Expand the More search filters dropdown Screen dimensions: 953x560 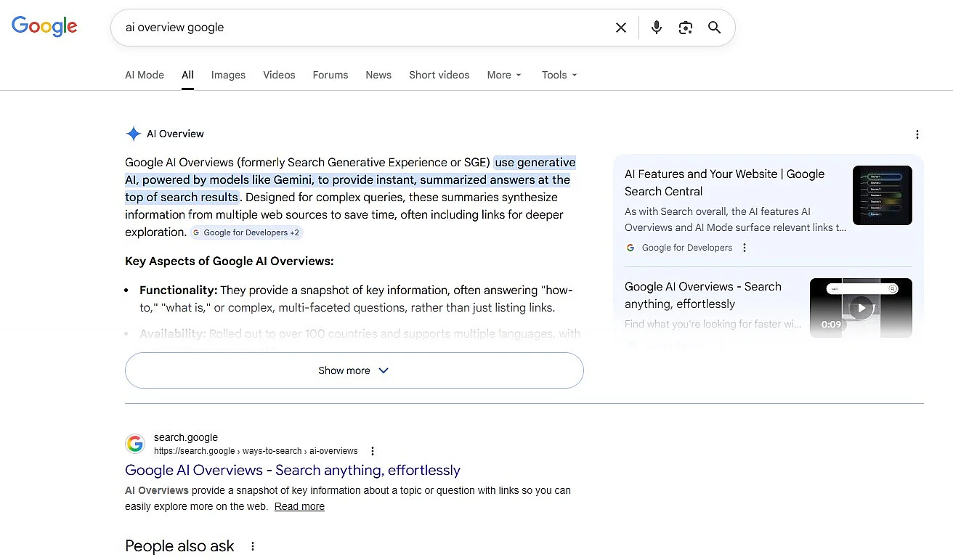504,75
